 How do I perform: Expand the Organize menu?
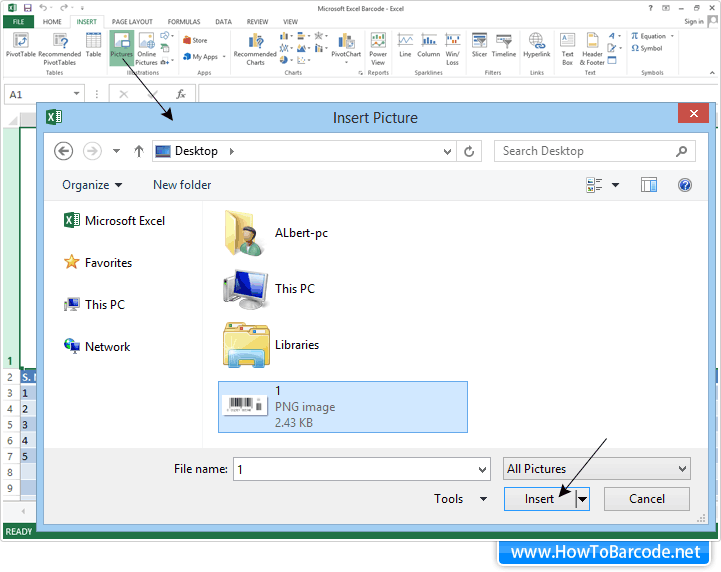[92, 185]
